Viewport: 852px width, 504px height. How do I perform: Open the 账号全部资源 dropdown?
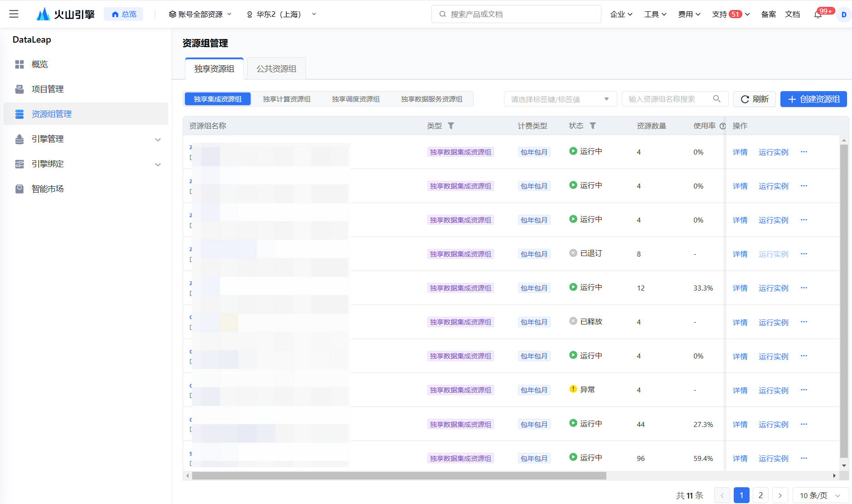[200, 15]
